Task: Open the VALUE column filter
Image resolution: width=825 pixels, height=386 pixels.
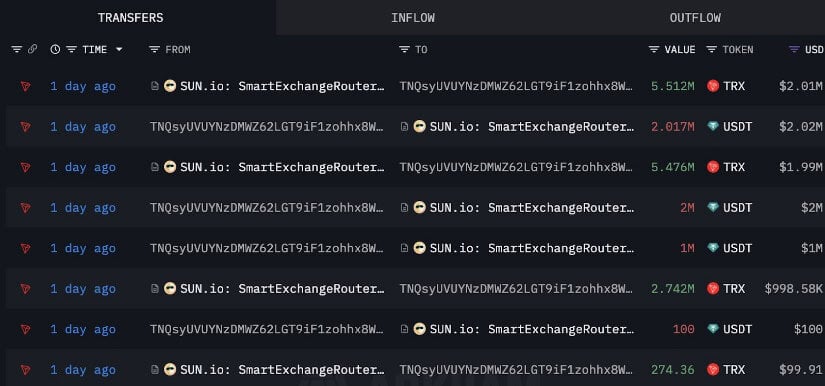Action: pyautogui.click(x=654, y=49)
